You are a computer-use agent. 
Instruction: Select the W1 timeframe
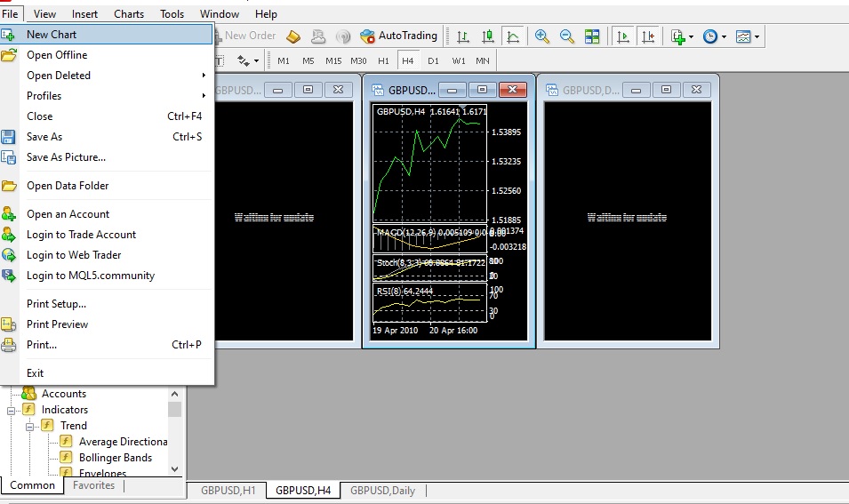point(458,60)
